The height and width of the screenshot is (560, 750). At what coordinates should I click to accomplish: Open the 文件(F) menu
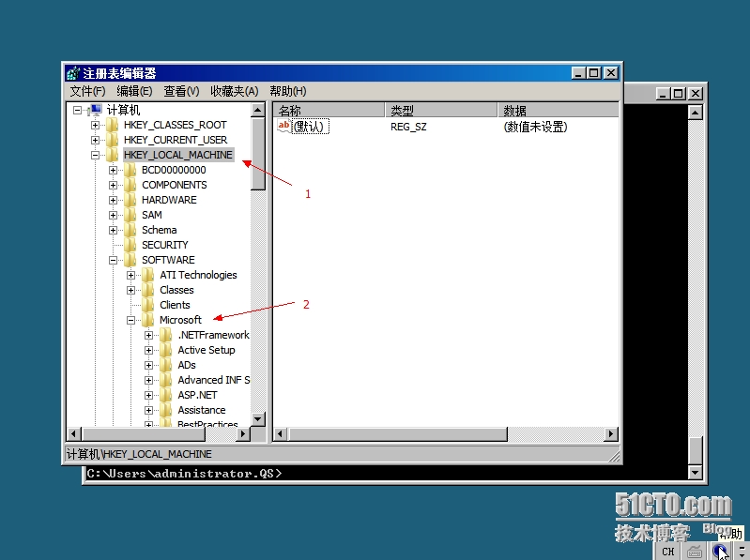tap(87, 91)
